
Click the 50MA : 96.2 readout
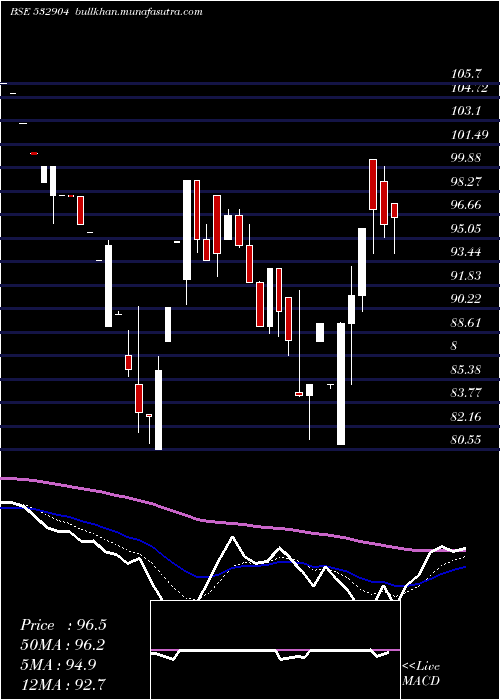pos(63,645)
